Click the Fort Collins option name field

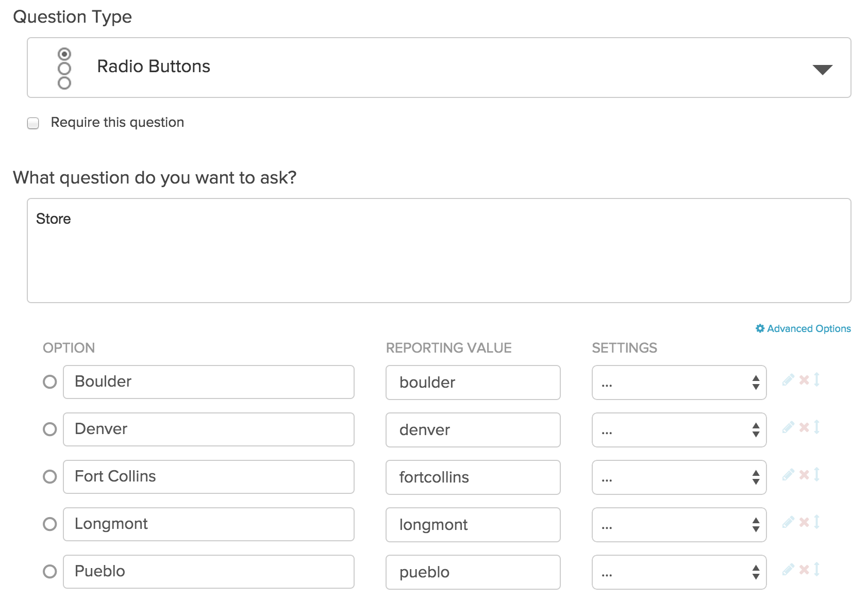click(x=209, y=477)
